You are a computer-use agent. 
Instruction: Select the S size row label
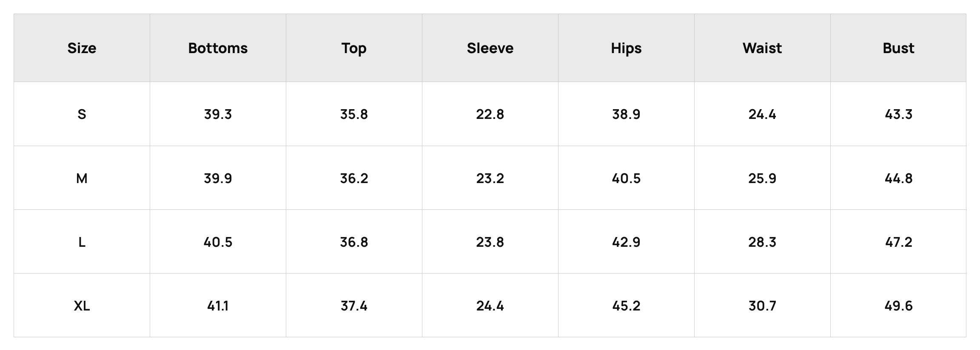click(x=82, y=114)
